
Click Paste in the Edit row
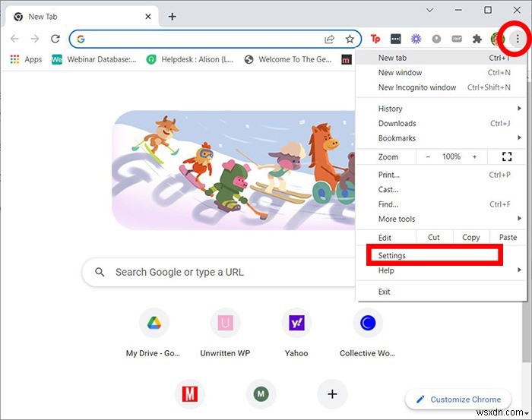[x=508, y=237]
